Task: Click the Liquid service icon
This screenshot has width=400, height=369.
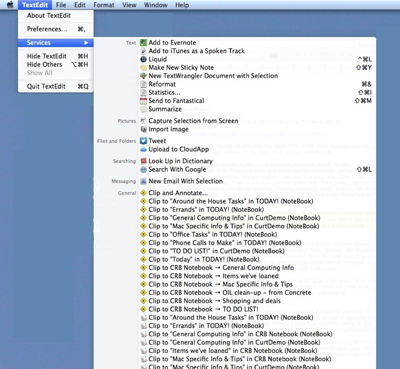Action: [x=143, y=59]
